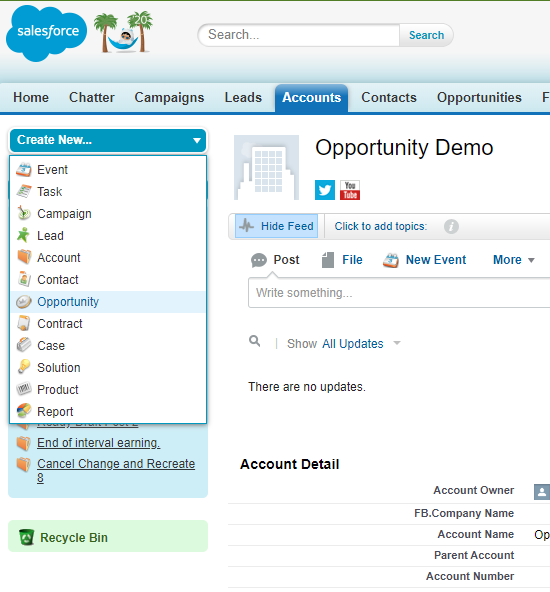Click the New Event calendar icon in publisher
Image resolution: width=550 pixels, height=592 pixels.
(391, 260)
